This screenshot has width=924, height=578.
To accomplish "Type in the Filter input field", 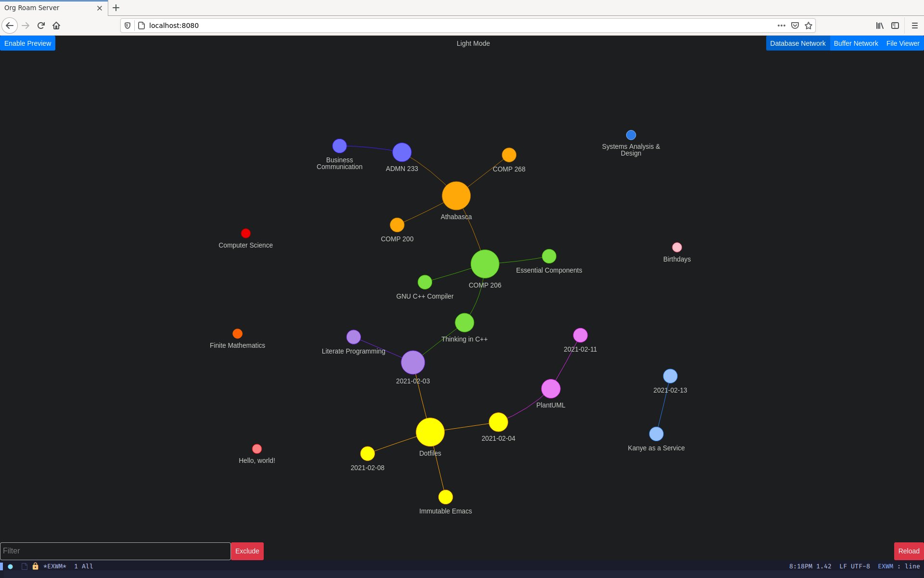I will (x=115, y=551).
